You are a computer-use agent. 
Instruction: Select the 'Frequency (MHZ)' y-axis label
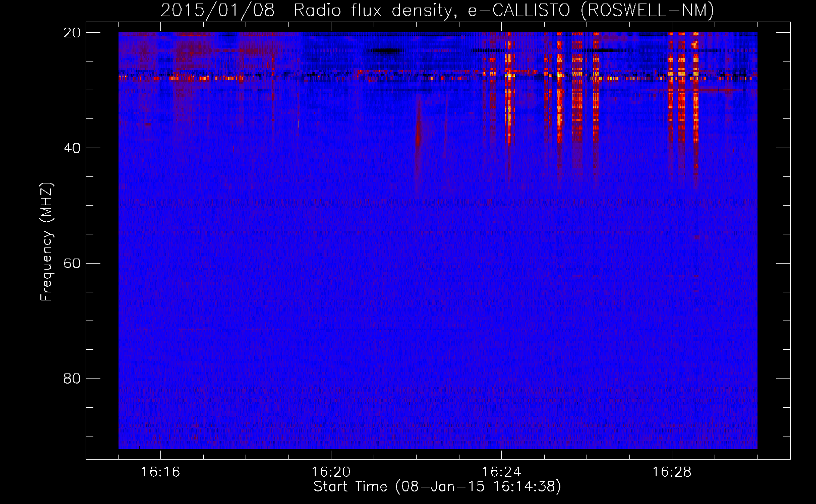click(x=46, y=242)
